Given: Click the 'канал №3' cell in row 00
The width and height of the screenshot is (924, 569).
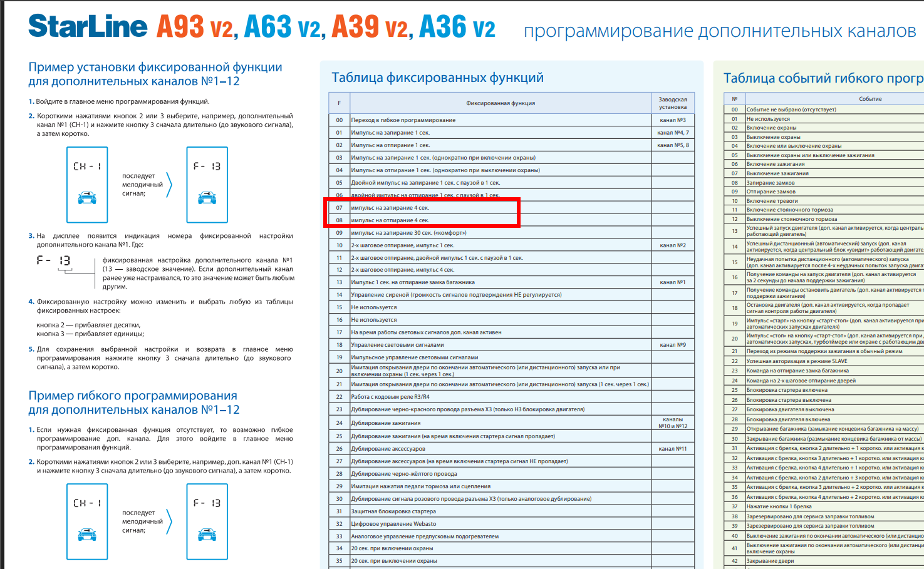Looking at the screenshot, I should [x=672, y=120].
